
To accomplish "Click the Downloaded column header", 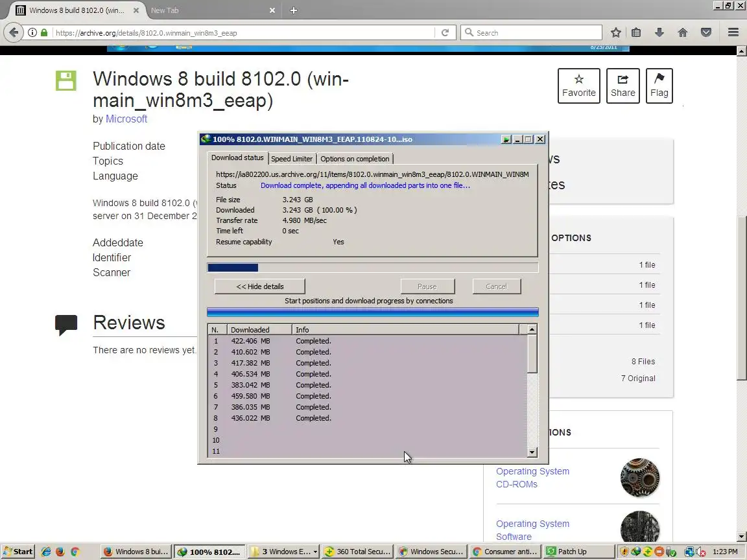I will click(x=259, y=329).
